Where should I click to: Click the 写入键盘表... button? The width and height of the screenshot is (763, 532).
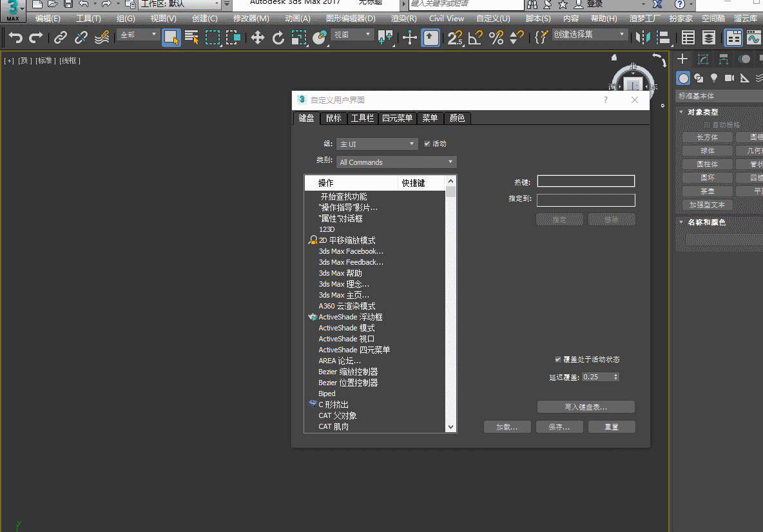586,407
